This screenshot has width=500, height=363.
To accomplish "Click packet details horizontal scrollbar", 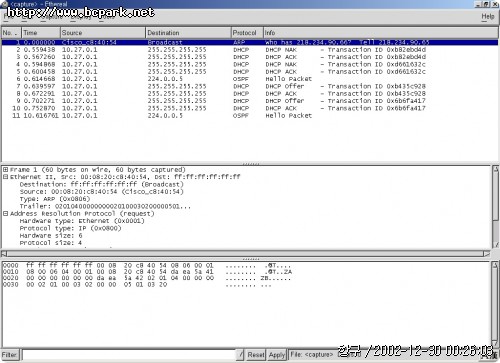I will click(x=245, y=254).
